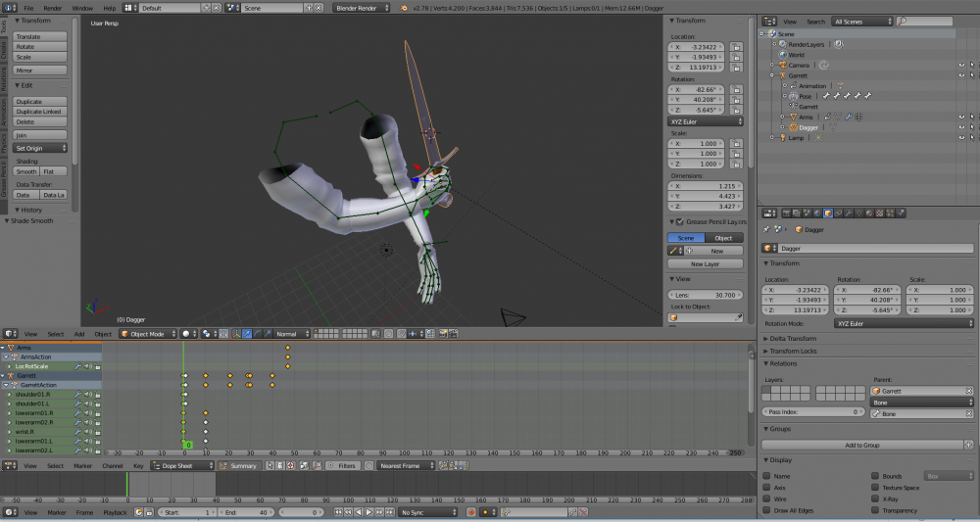Open the Playback menu in timeline
The height and width of the screenshot is (522, 980).
click(115, 512)
